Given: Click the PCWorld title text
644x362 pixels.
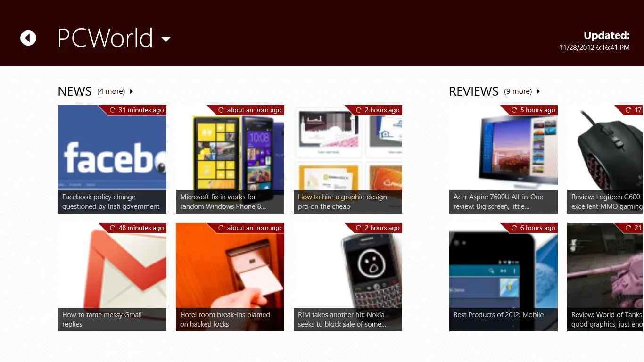Looking at the screenshot, I should [105, 38].
